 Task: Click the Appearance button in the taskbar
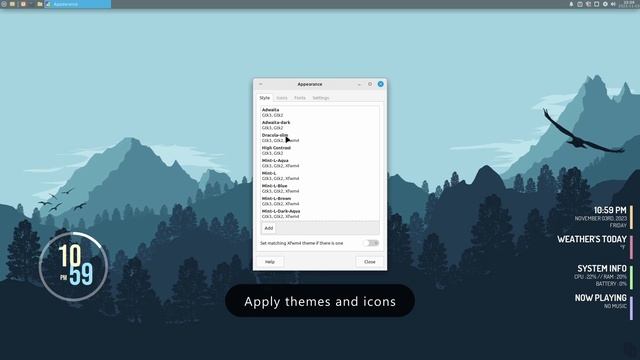[x=78, y=4]
